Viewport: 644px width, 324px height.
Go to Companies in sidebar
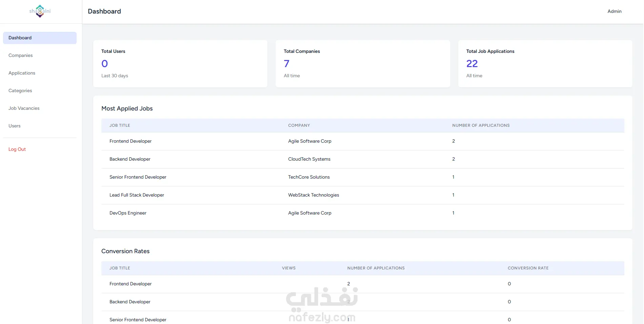point(21,56)
